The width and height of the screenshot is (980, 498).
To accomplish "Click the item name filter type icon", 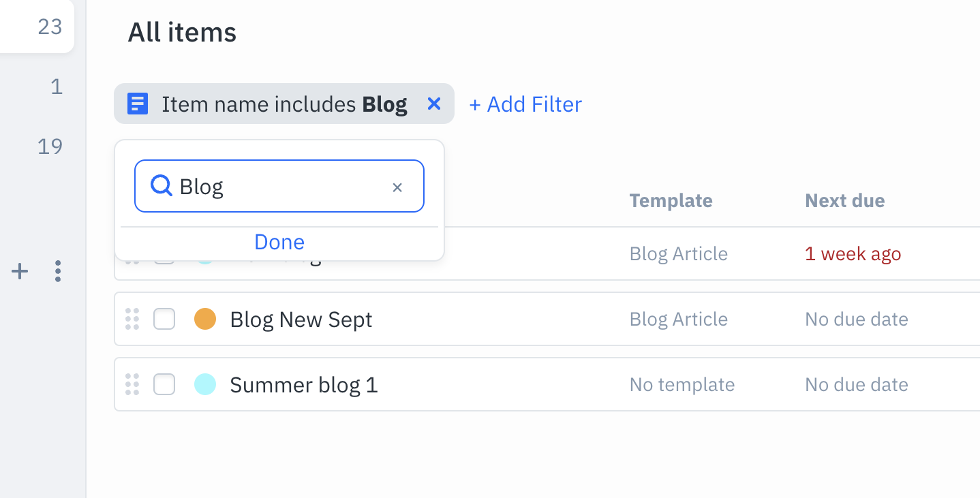I will pos(138,104).
